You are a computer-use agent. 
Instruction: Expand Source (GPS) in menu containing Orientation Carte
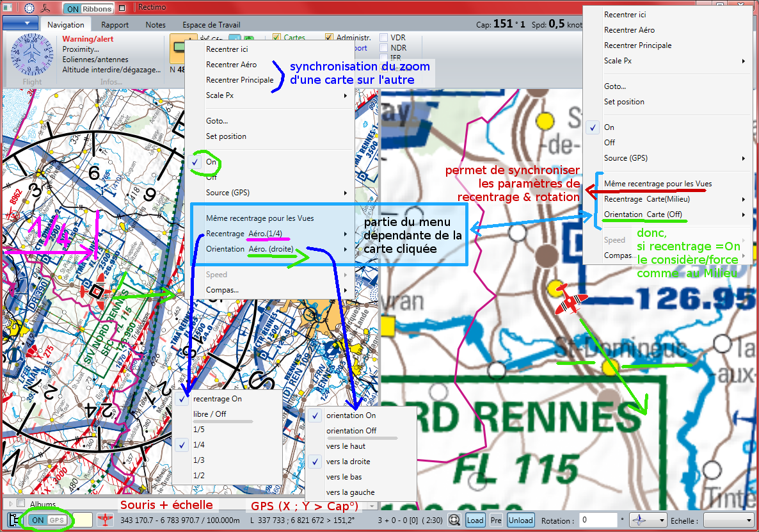coord(667,158)
